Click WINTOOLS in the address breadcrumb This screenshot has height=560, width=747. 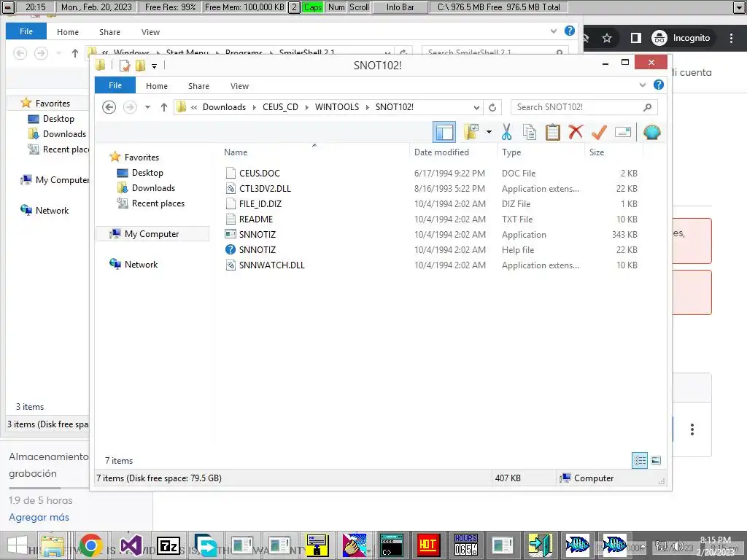click(x=337, y=107)
